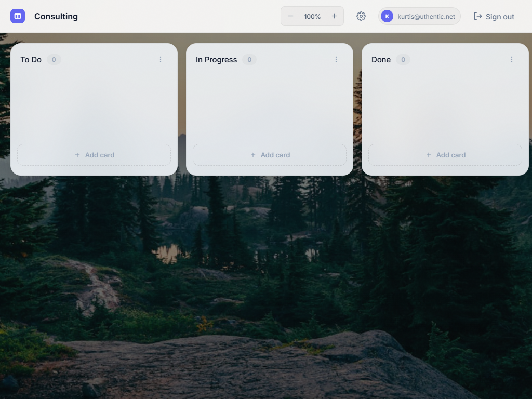532x399 pixels.
Task: Click the zoom in plus icon
Action: (x=334, y=16)
